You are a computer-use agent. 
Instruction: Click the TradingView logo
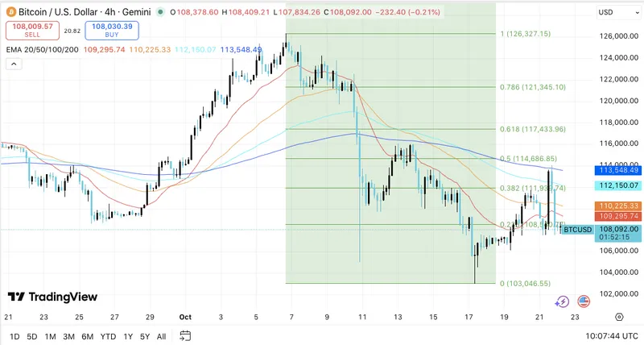[x=52, y=297]
